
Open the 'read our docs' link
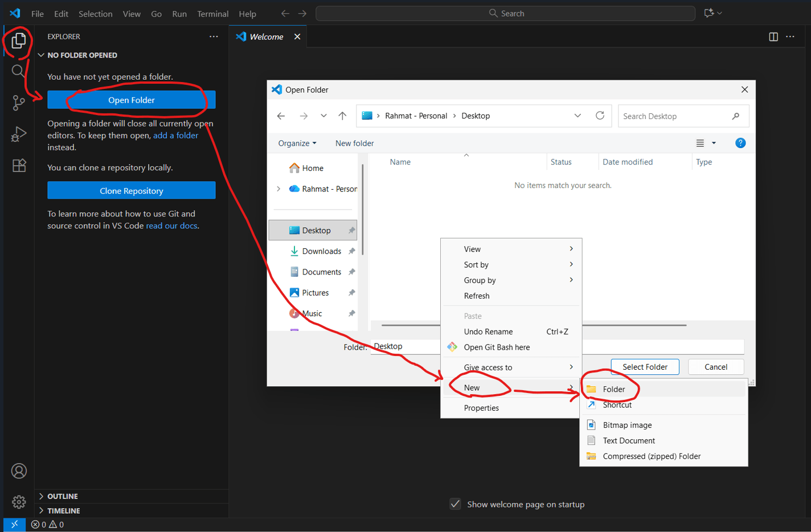click(171, 225)
